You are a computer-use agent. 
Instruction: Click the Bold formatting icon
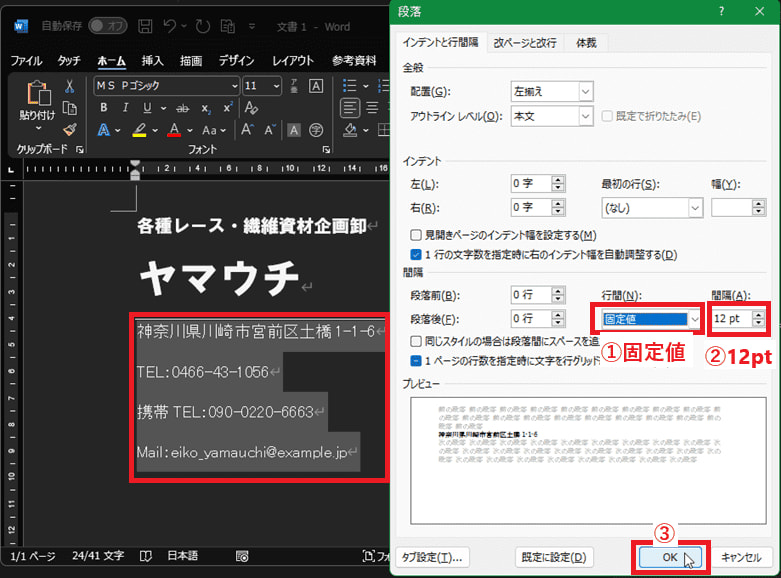(x=103, y=108)
